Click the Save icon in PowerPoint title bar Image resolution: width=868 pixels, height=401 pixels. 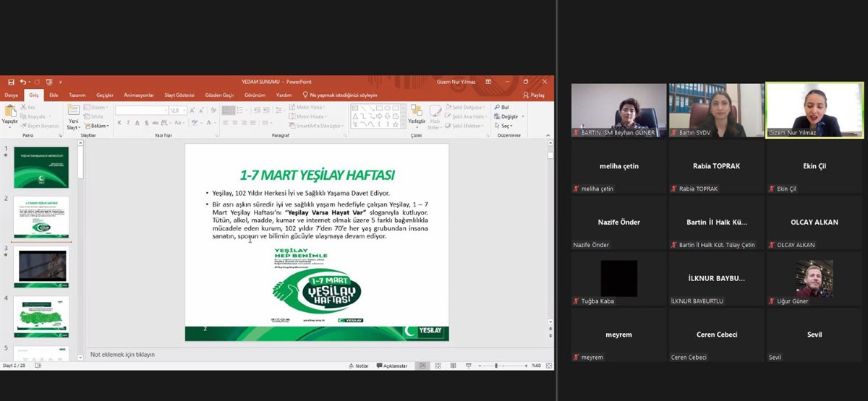[x=13, y=82]
